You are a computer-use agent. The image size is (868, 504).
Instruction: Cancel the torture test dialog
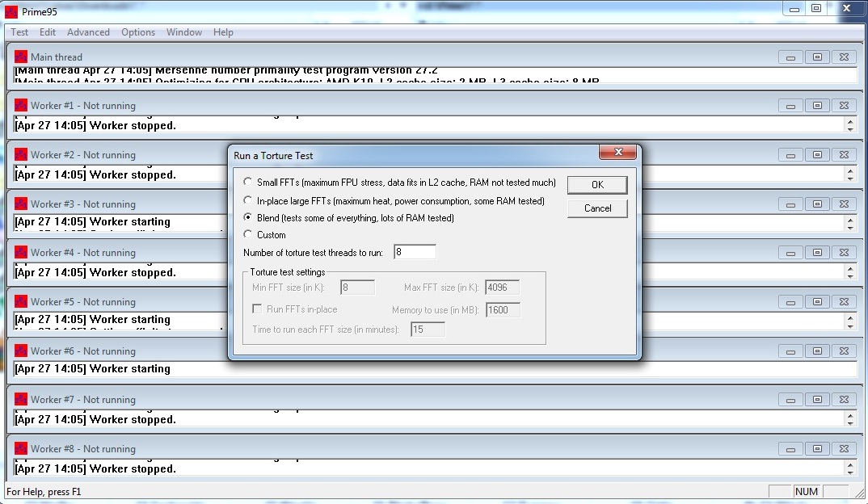coord(597,208)
